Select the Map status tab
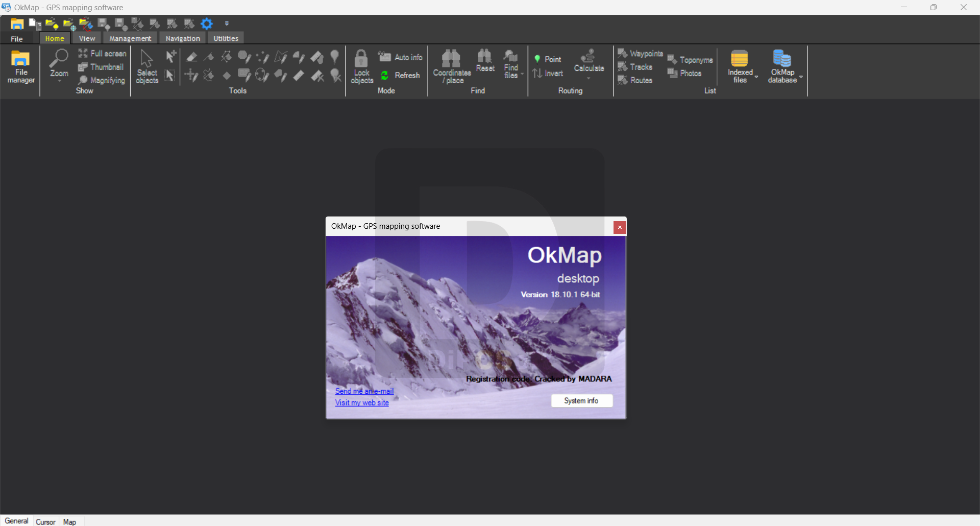This screenshot has height=526, width=980. tap(69, 521)
